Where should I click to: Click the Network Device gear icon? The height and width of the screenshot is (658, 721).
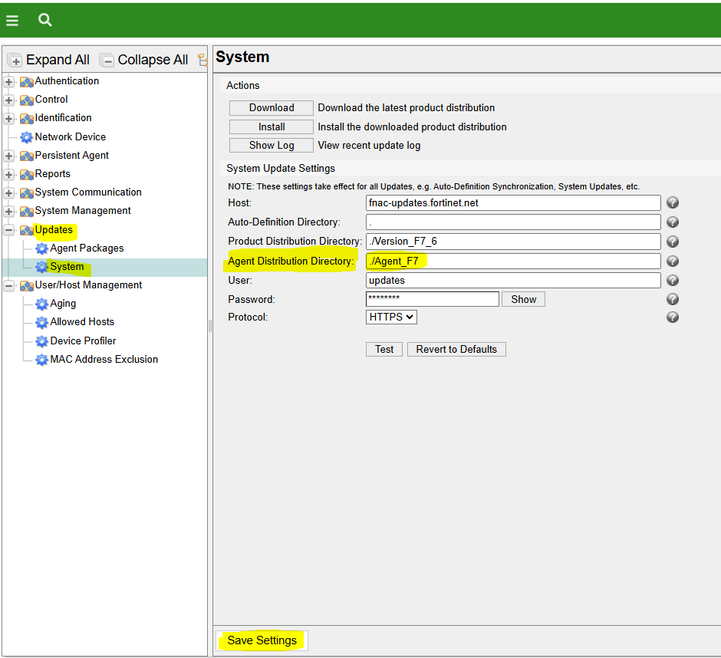tap(27, 137)
